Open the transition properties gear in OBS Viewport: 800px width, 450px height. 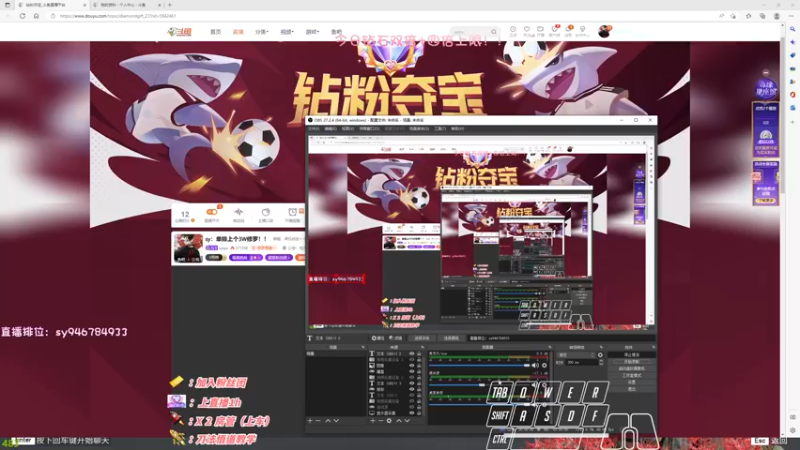(600, 355)
